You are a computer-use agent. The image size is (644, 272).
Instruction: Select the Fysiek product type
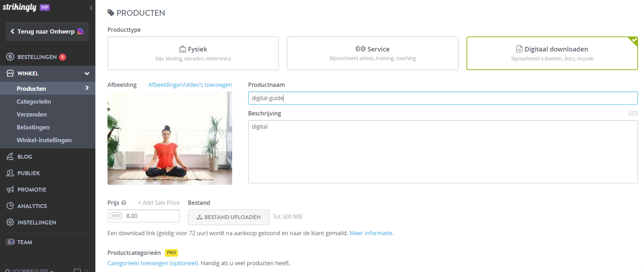193,53
